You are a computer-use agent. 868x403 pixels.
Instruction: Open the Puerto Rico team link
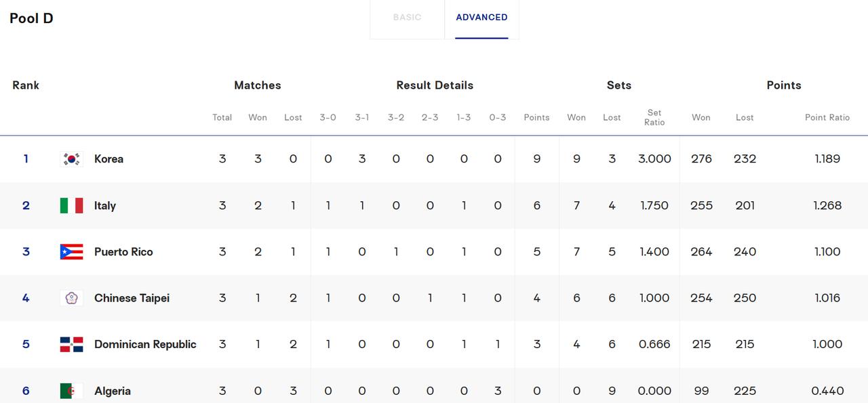click(x=123, y=252)
